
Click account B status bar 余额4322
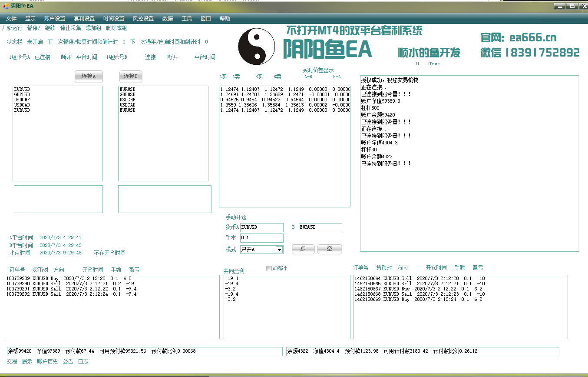(x=423, y=351)
